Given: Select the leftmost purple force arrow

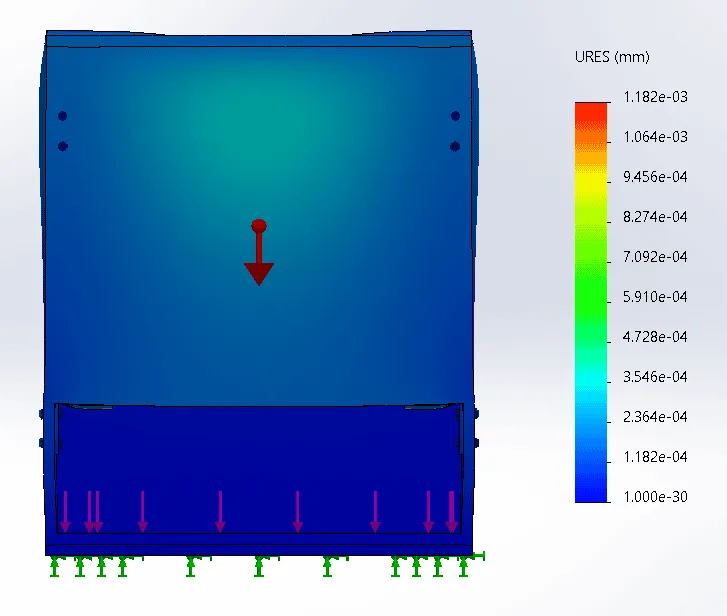Looking at the screenshot, I should click(x=65, y=511).
